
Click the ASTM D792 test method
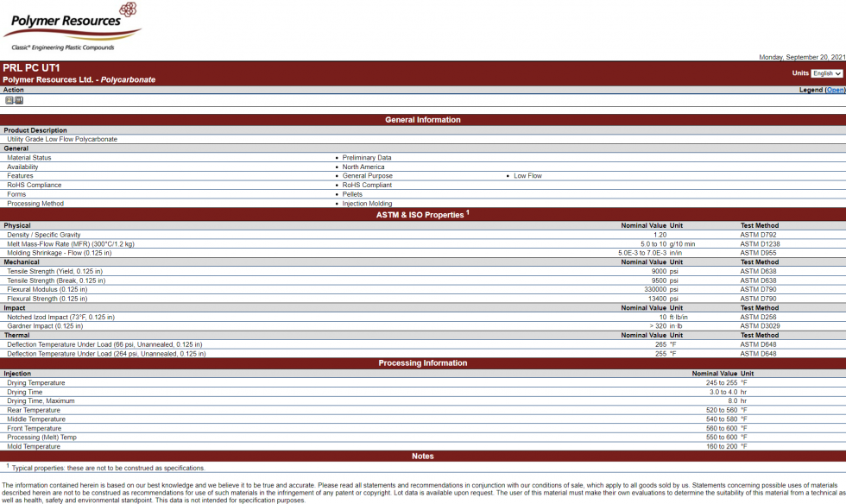pos(758,235)
